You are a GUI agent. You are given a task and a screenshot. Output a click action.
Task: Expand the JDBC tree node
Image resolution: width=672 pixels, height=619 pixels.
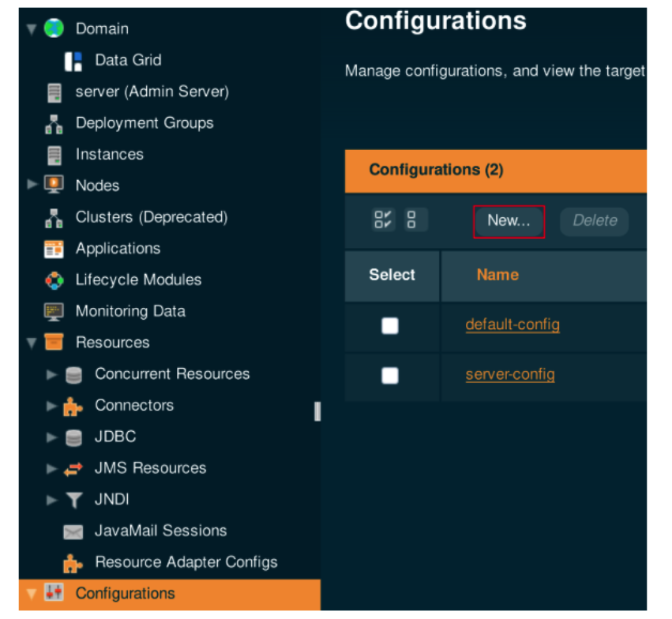[x=52, y=437]
